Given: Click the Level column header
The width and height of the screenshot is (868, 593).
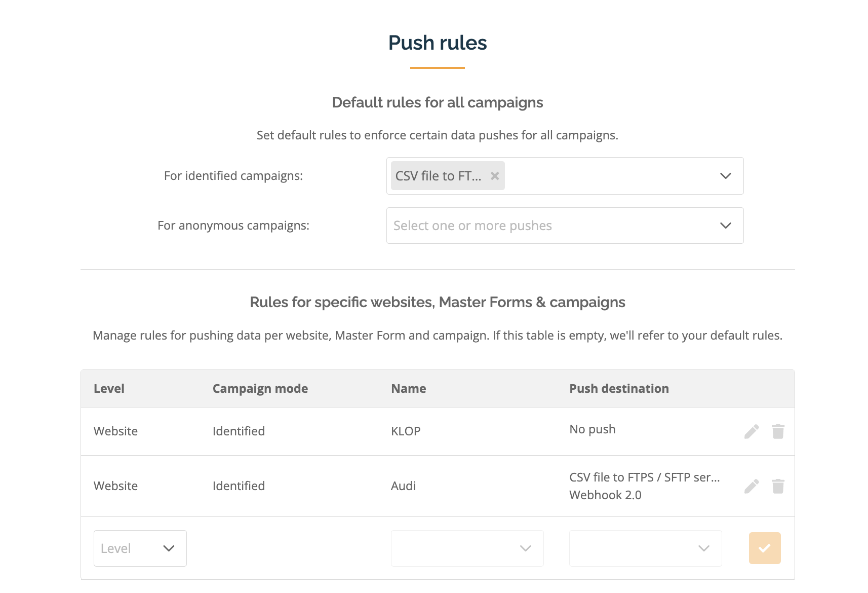Looking at the screenshot, I should [x=109, y=389].
